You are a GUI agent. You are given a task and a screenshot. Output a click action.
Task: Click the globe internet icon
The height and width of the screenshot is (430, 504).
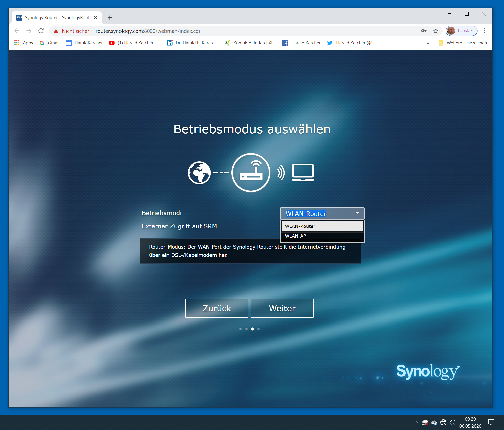pos(199,173)
